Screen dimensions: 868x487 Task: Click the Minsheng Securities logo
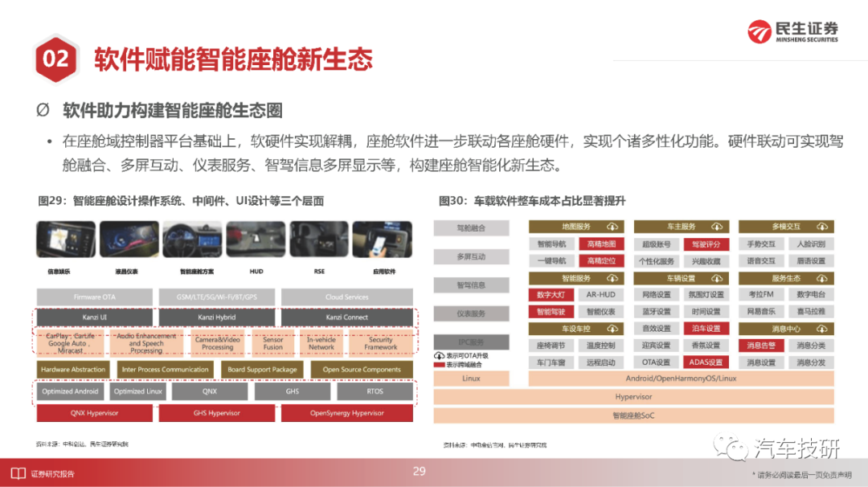click(x=792, y=31)
